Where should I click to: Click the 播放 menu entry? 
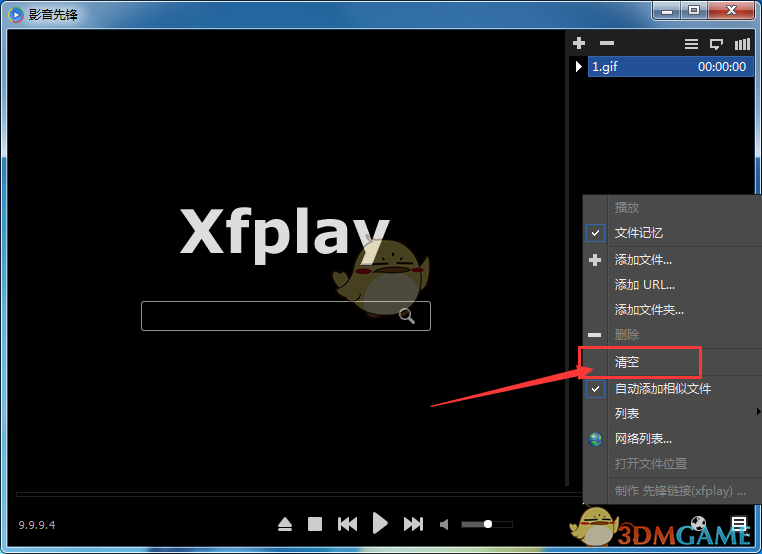[626, 208]
